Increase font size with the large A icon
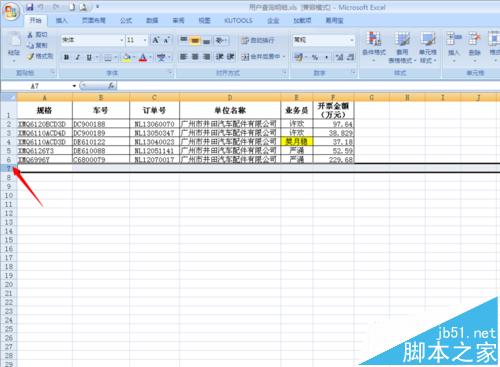 (x=155, y=40)
